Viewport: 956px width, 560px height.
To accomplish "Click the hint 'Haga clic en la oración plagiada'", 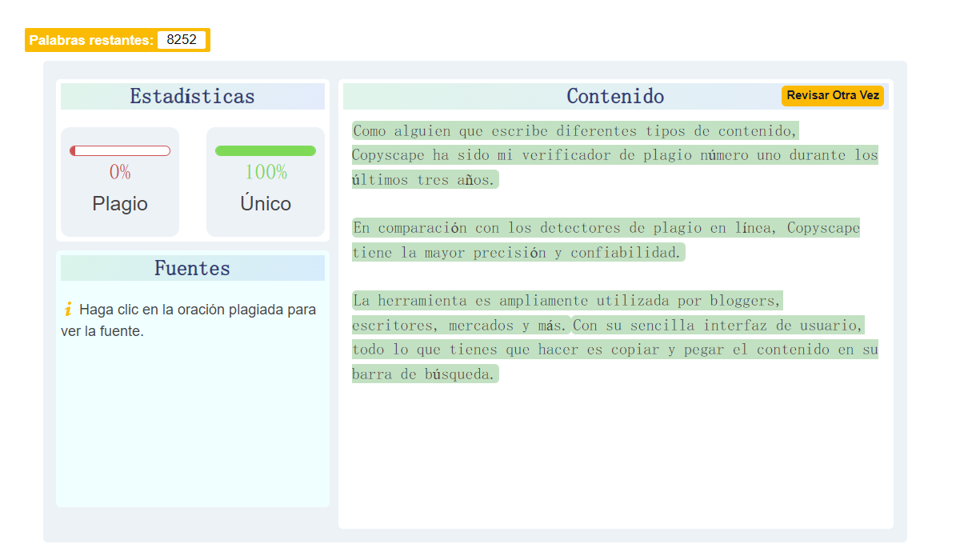I will [188, 320].
